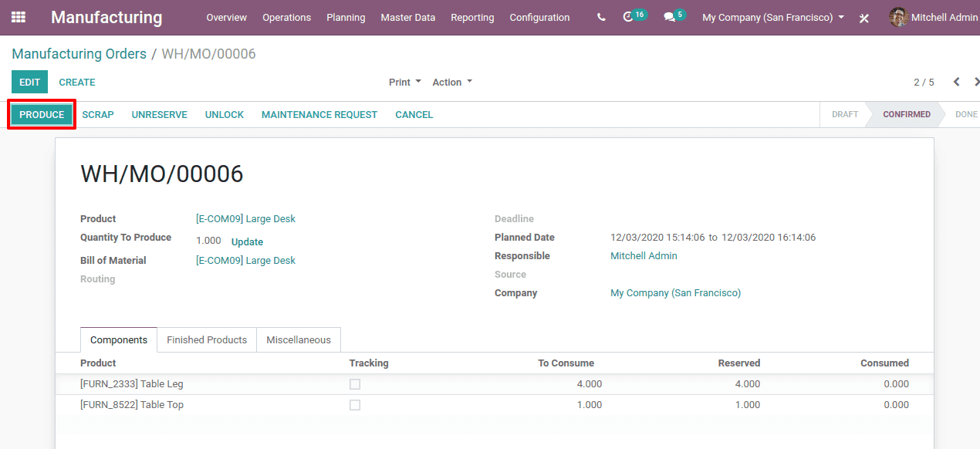Image resolution: width=980 pixels, height=449 pixels.
Task: Open the conversations chat bubble icon
Action: point(674,16)
